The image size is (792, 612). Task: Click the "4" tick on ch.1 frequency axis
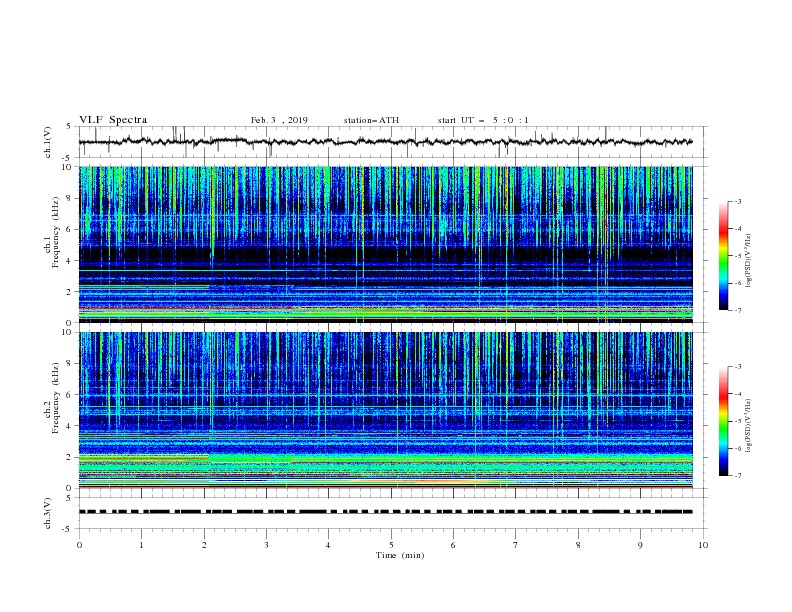click(x=70, y=261)
